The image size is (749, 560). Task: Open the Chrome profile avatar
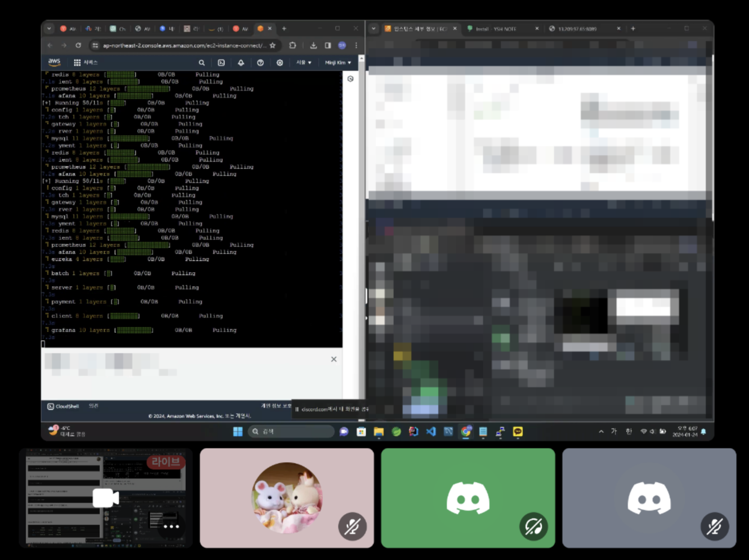click(x=342, y=45)
